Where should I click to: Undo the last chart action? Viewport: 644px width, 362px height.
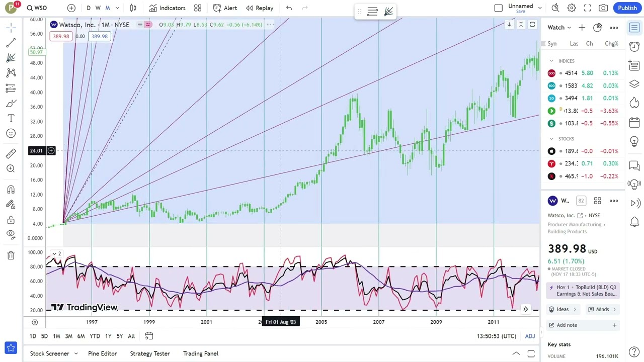pos(289,8)
